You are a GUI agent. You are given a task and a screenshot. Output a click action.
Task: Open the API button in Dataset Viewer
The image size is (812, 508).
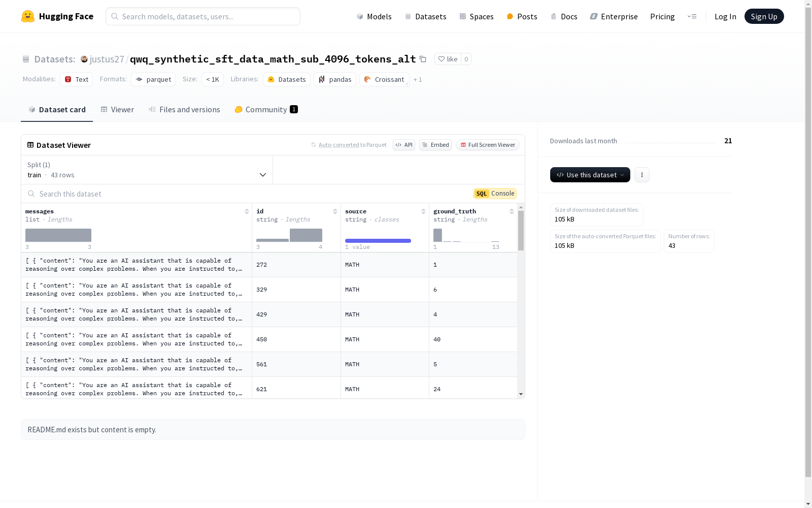click(x=404, y=145)
